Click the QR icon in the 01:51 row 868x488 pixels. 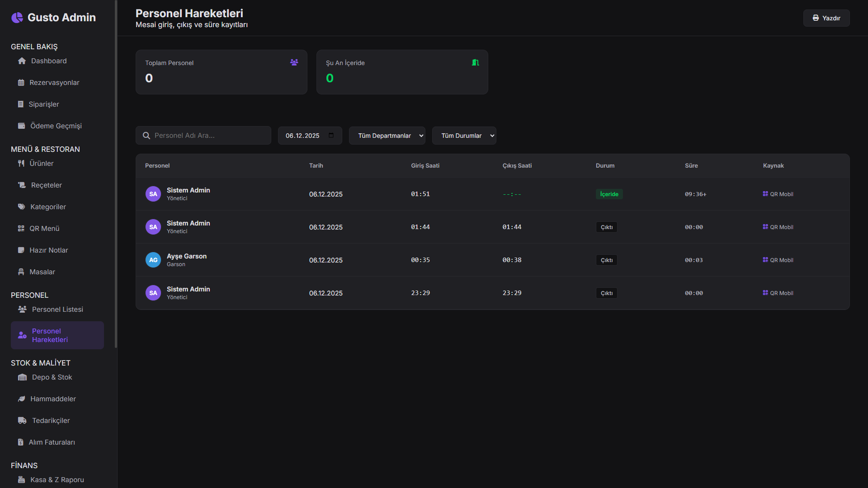[x=765, y=194]
